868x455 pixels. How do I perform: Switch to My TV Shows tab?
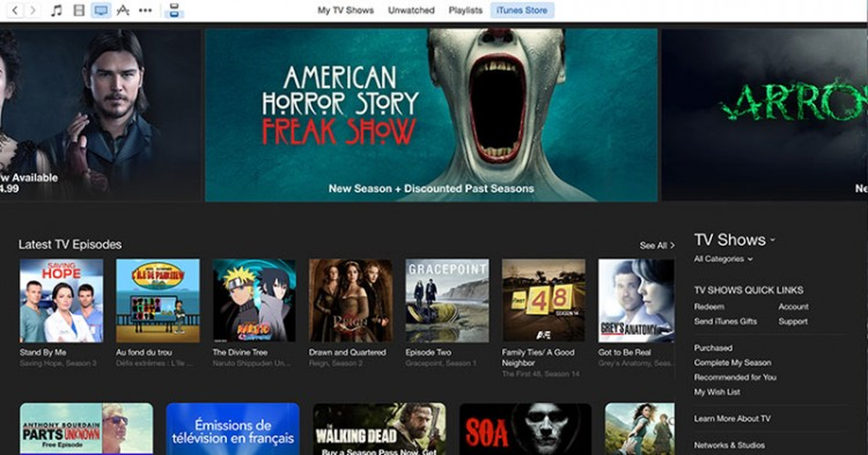coord(346,10)
